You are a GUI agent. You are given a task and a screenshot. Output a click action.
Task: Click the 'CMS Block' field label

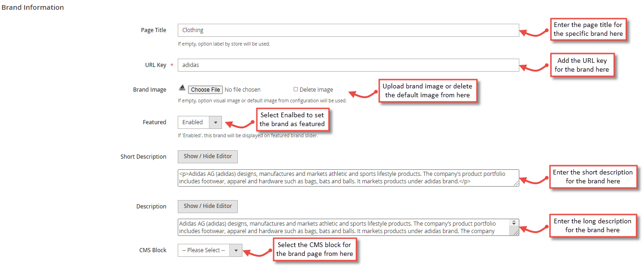(x=153, y=250)
